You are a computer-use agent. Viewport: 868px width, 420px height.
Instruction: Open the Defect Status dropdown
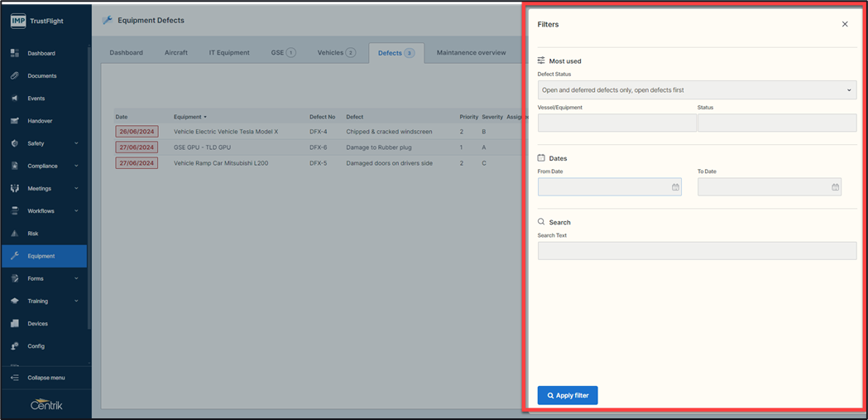tap(697, 89)
